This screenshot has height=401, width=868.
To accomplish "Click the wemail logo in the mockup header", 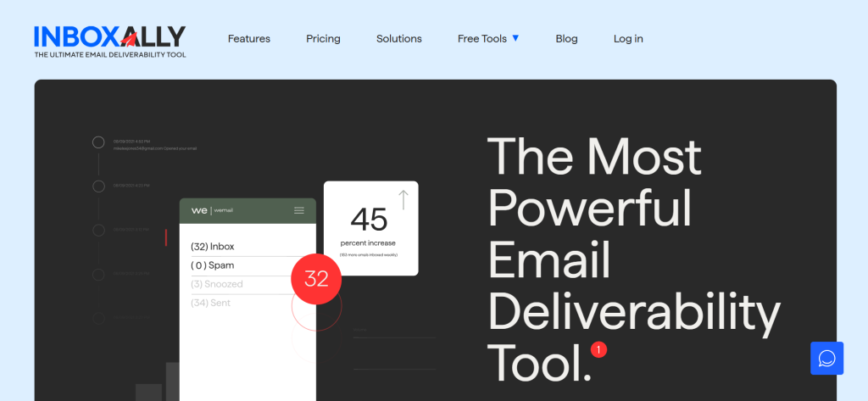I will pos(211,210).
